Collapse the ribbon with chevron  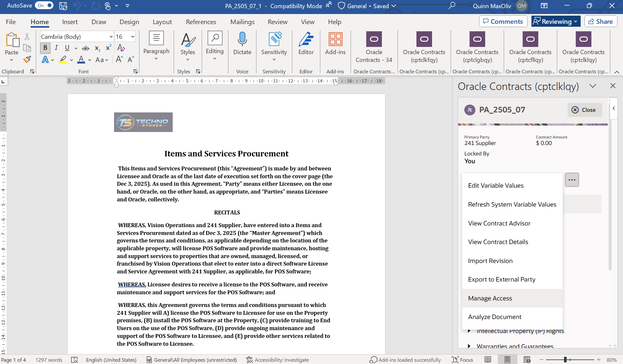point(616,72)
